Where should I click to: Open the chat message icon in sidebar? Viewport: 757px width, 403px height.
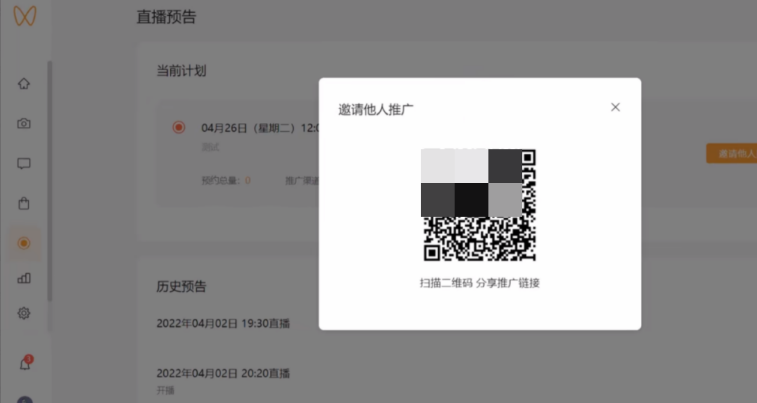click(x=24, y=164)
